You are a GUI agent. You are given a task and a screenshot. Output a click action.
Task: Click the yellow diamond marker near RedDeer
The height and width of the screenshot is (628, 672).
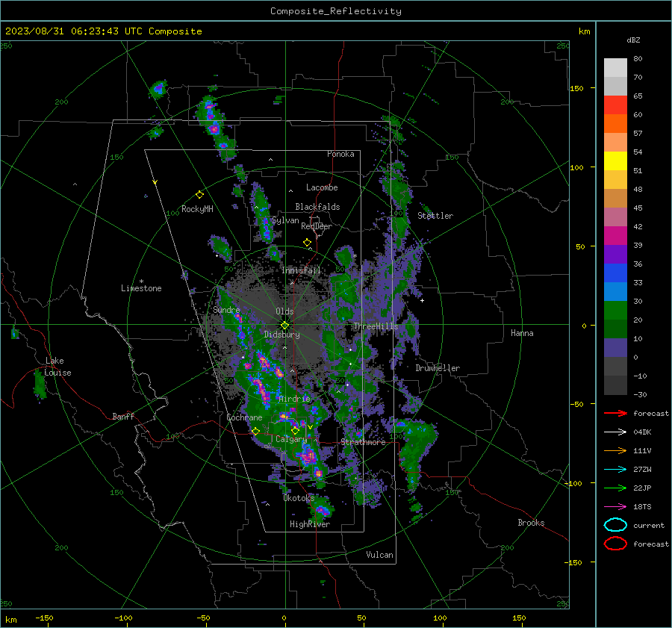[x=307, y=243]
